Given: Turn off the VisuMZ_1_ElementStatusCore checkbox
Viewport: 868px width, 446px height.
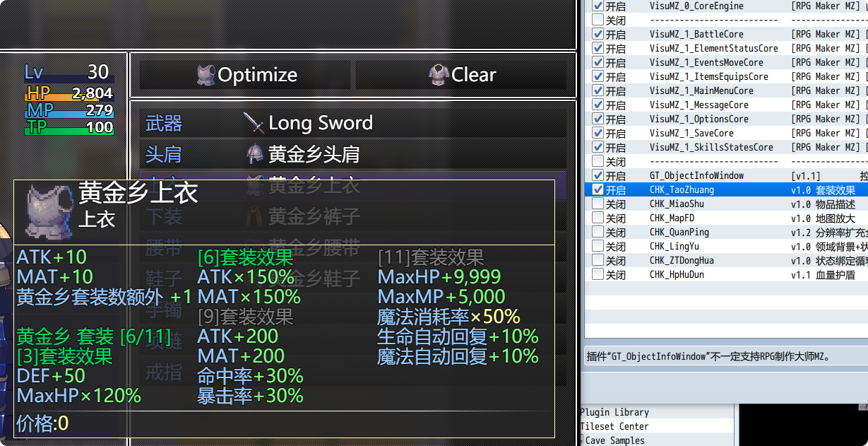Looking at the screenshot, I should pos(598,48).
